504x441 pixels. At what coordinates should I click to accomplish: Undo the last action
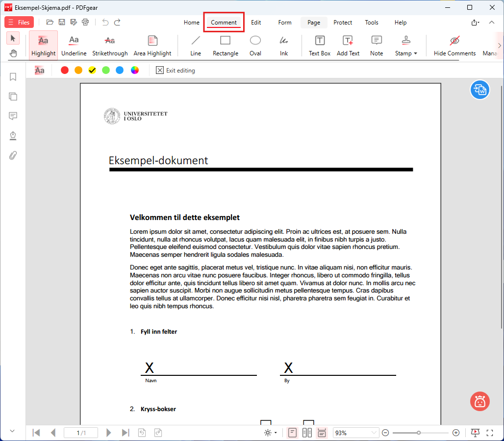pyautogui.click(x=105, y=22)
